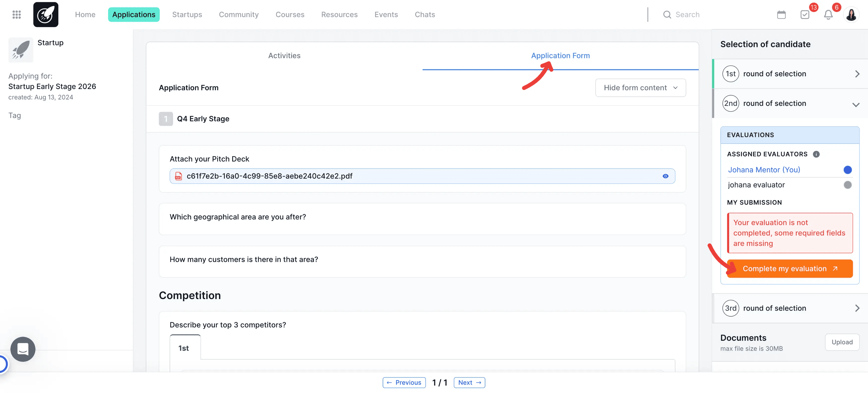Open the Johana Mentor evaluator link

click(x=764, y=170)
